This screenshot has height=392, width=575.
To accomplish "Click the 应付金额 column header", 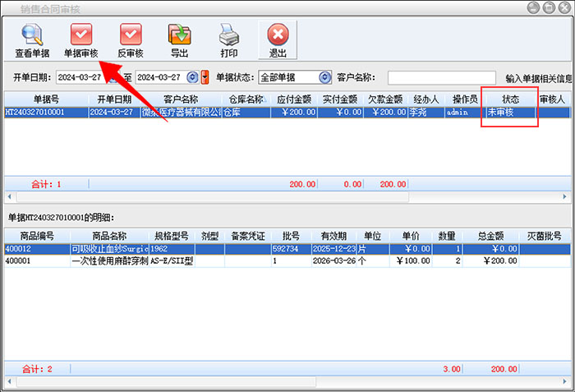I will 292,99.
